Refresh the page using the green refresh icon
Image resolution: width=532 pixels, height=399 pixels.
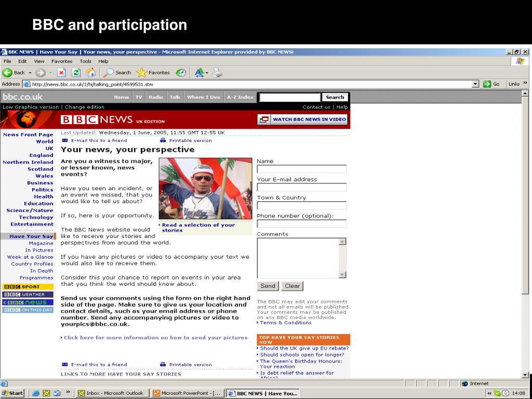tap(76, 72)
